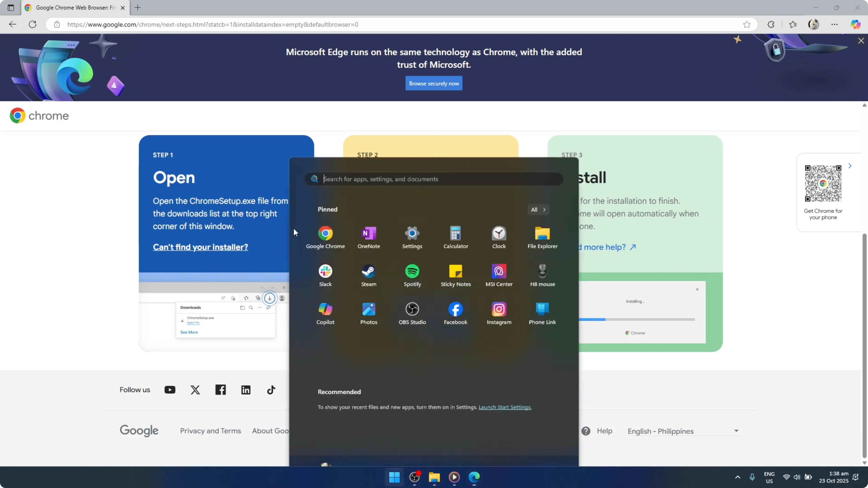The height and width of the screenshot is (488, 868).
Task: Open the media player taskbar icon
Action: 454,477
